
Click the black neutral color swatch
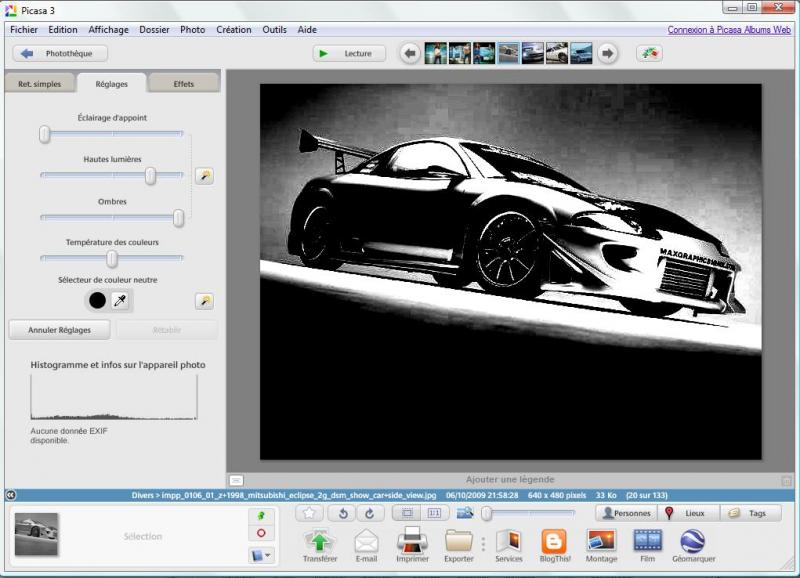click(97, 300)
